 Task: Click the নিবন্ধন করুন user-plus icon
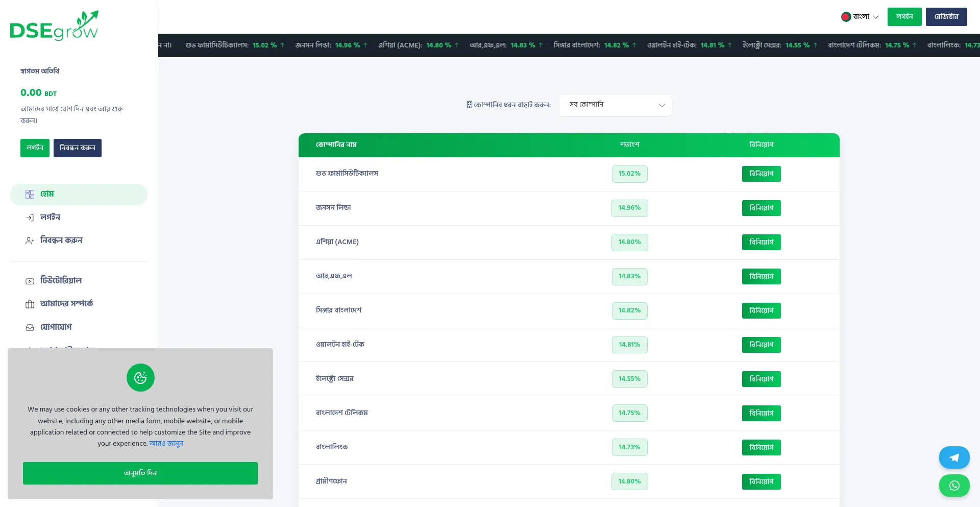(30, 240)
